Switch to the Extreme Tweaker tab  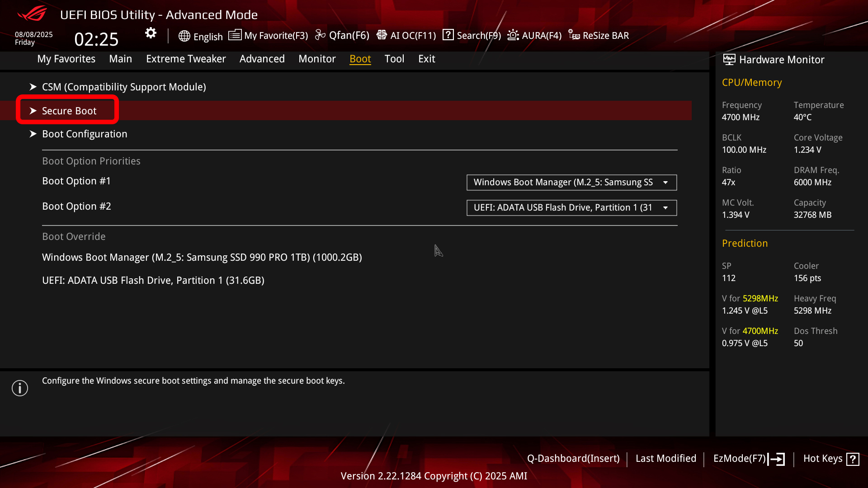click(186, 59)
